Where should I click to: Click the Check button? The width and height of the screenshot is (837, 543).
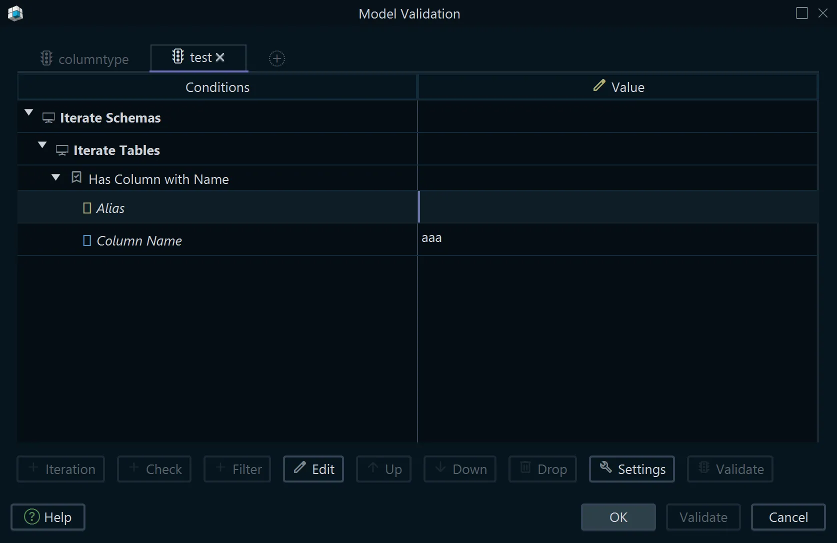(154, 469)
